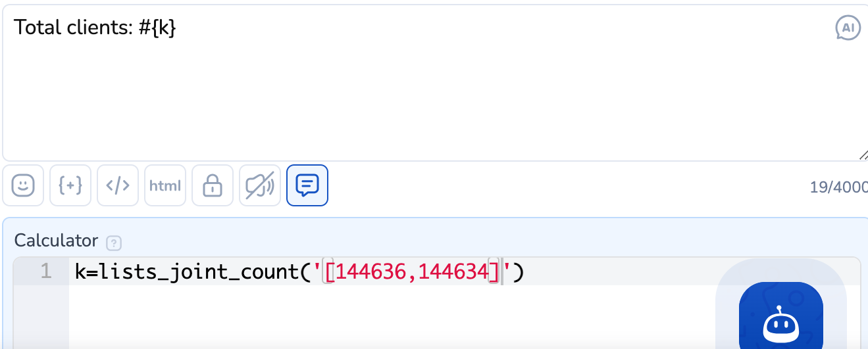
Task: Click the insert variable {+} icon
Action: [x=70, y=186]
